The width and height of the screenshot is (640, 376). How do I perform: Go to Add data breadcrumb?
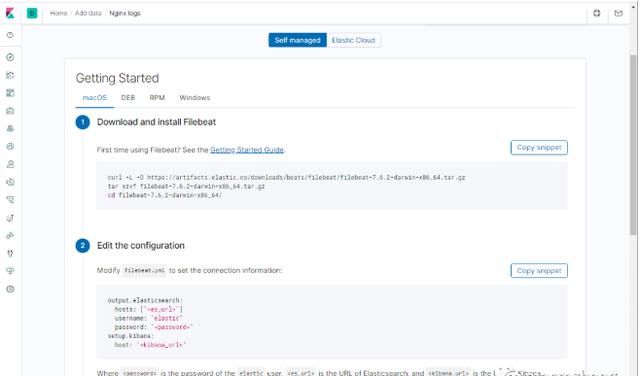coord(88,13)
